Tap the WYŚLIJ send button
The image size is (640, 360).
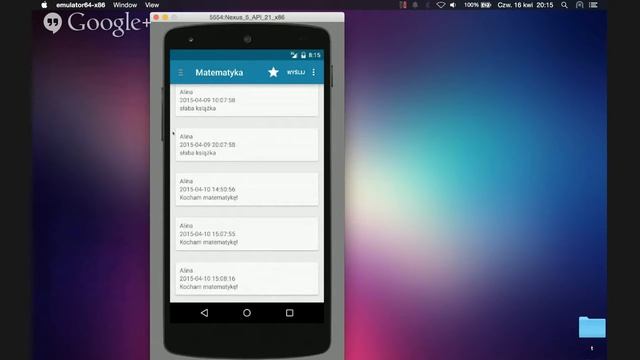(296, 72)
